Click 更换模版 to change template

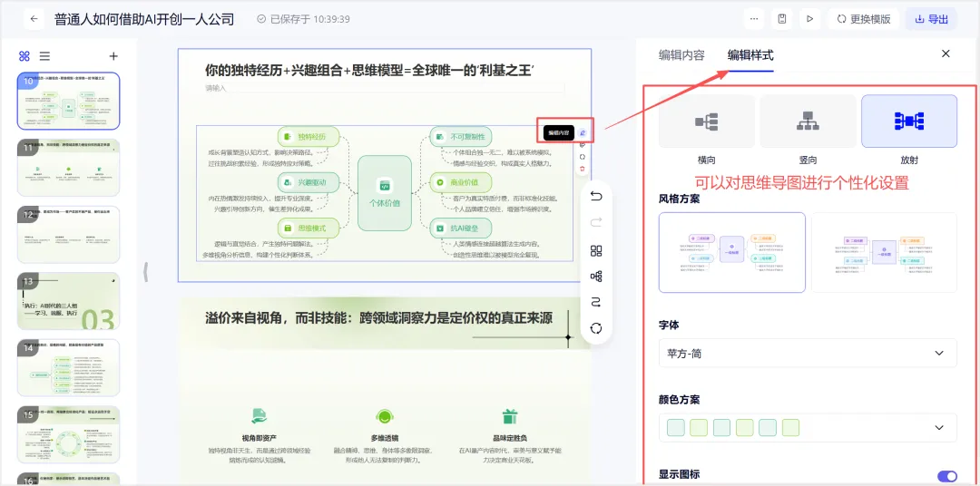click(864, 19)
